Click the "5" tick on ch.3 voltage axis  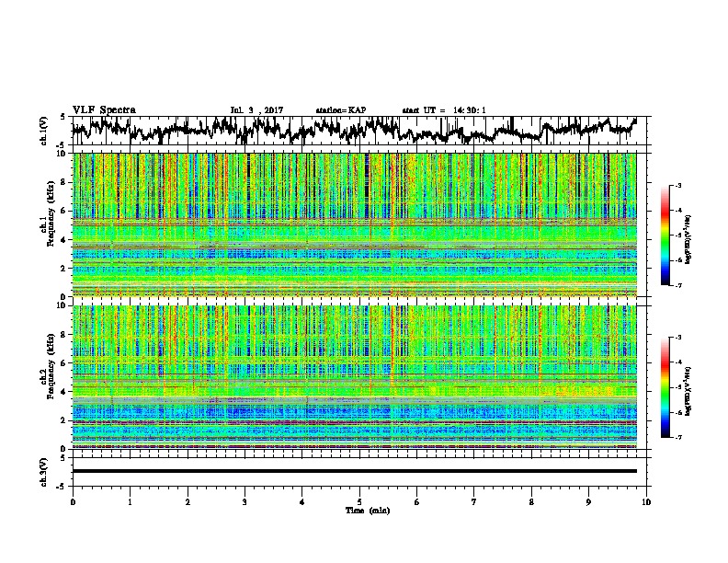coord(63,458)
